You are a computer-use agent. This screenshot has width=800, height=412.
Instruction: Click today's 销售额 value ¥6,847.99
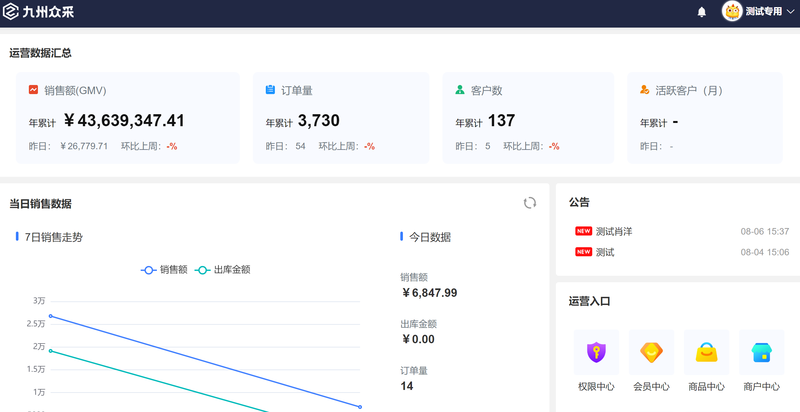click(429, 293)
